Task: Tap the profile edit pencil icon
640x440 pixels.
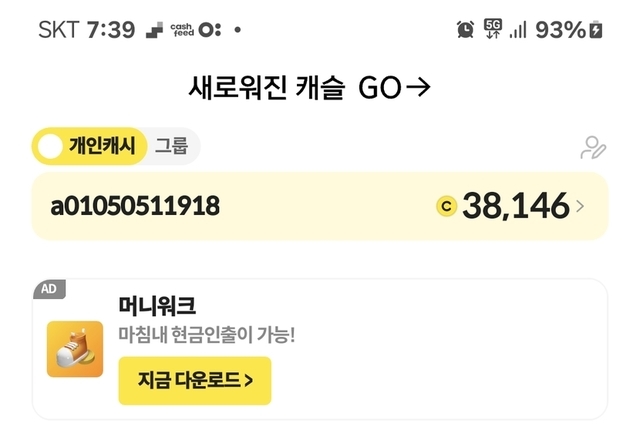Action: tap(593, 148)
